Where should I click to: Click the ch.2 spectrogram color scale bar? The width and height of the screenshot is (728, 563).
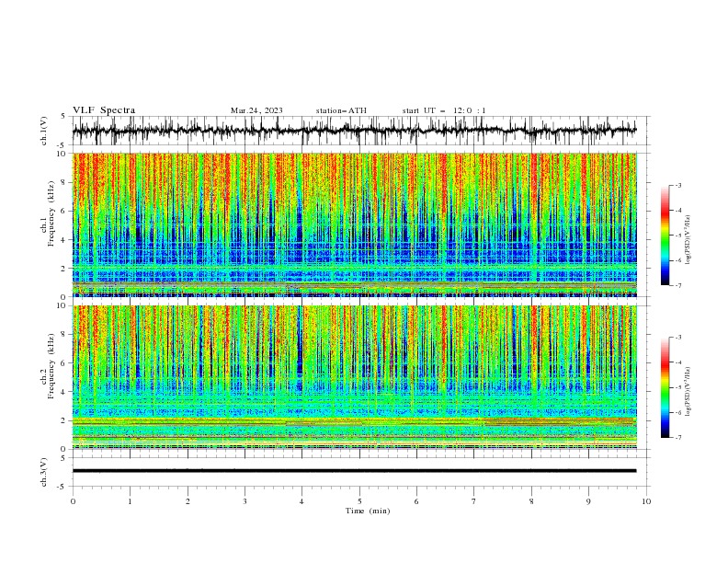point(665,387)
